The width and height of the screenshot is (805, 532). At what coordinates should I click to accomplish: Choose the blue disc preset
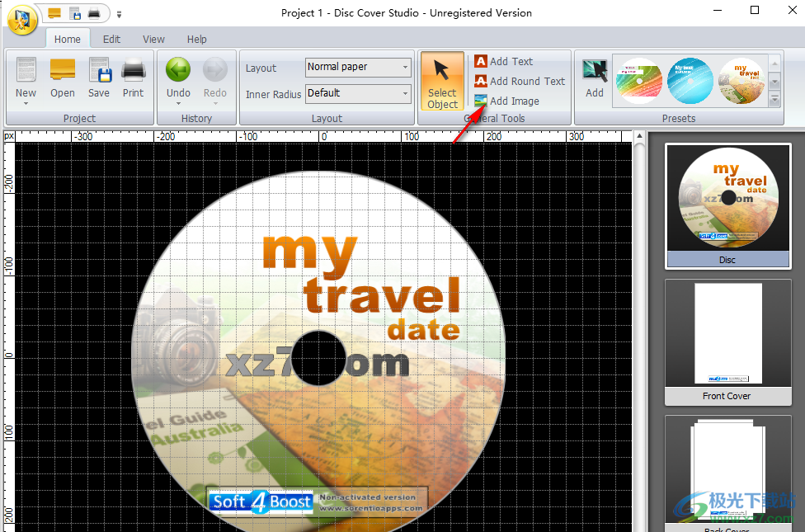690,81
